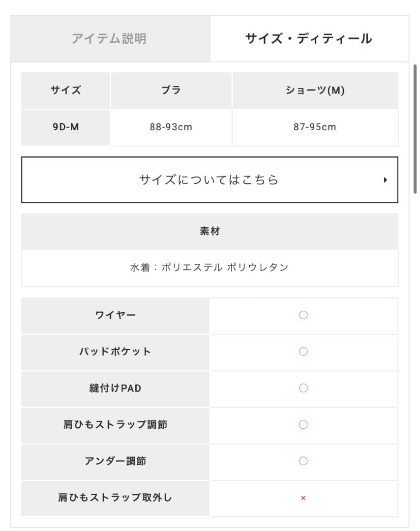
Task: Click the circle icon for 肩ひもストラップ調節
Action: (303, 424)
